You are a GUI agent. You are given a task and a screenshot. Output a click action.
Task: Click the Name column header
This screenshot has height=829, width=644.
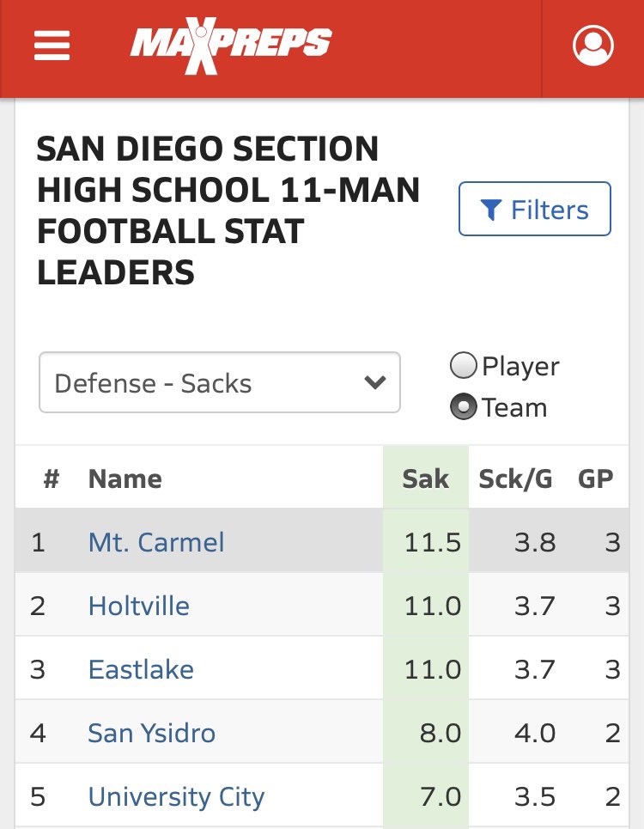(x=125, y=479)
